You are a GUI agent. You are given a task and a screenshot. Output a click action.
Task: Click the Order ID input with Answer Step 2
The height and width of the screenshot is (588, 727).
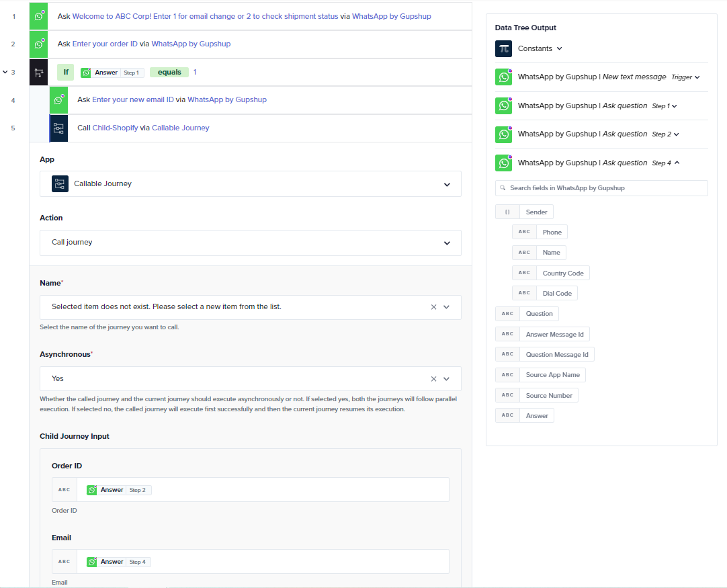point(251,490)
